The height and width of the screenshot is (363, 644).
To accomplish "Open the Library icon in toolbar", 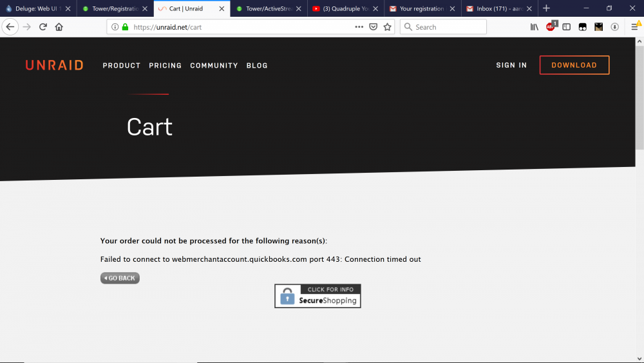I will coord(535,27).
